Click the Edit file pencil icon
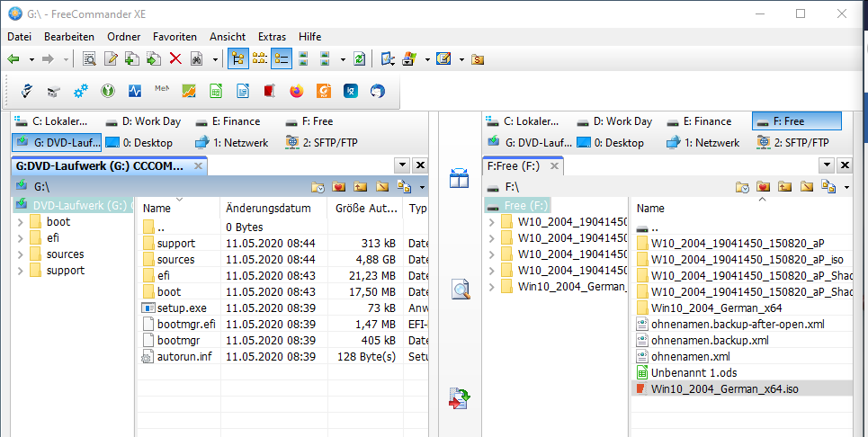 (x=111, y=58)
